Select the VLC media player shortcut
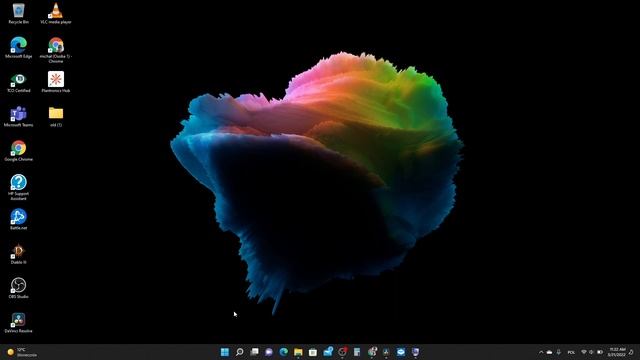640x360 pixels. coord(56,13)
